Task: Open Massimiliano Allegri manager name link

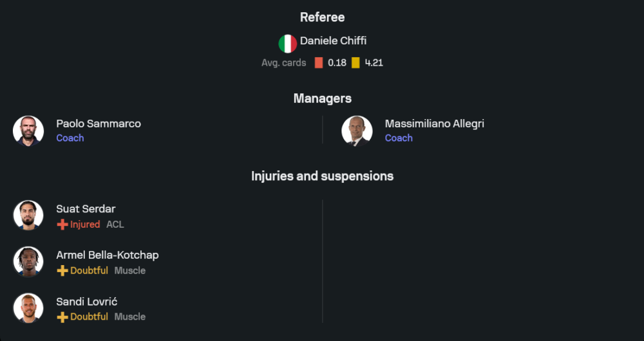Action: [434, 124]
